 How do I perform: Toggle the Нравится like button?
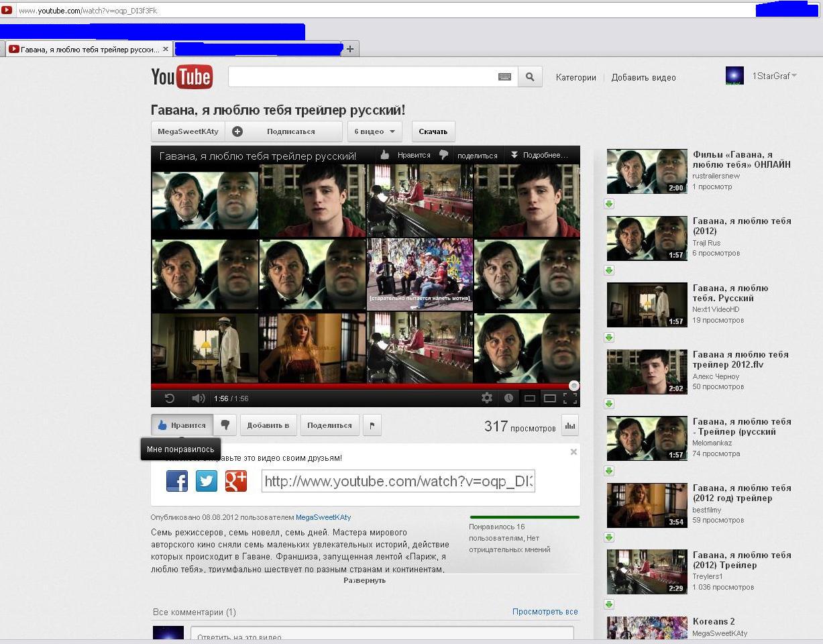[x=182, y=425]
